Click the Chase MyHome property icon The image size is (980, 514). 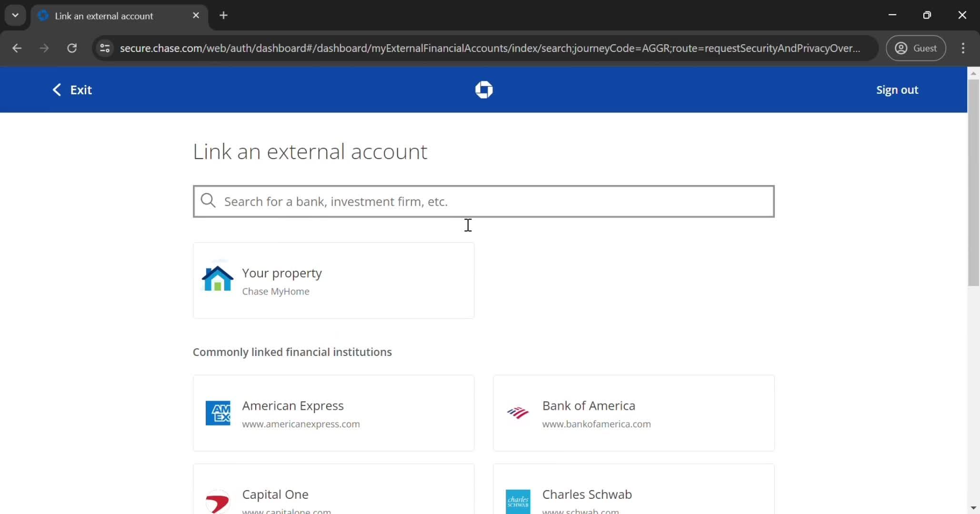tap(217, 280)
